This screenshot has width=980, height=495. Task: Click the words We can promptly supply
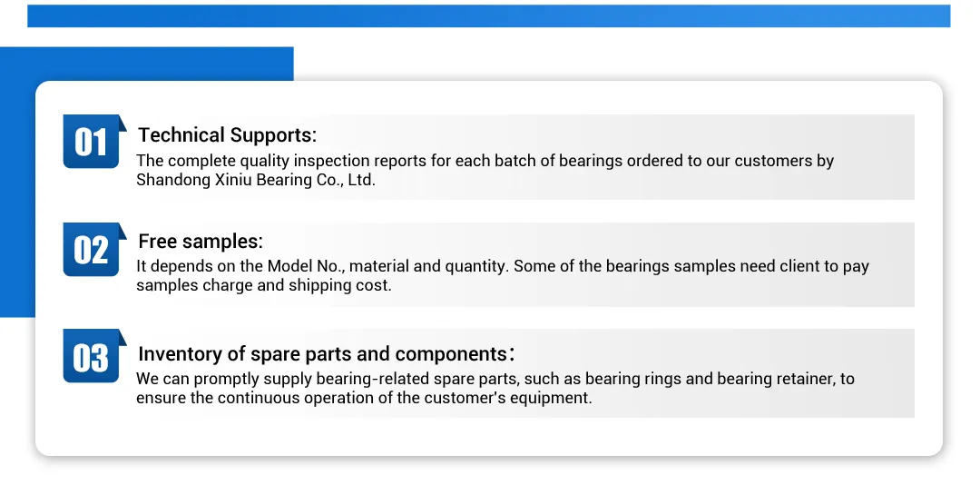click(x=213, y=379)
